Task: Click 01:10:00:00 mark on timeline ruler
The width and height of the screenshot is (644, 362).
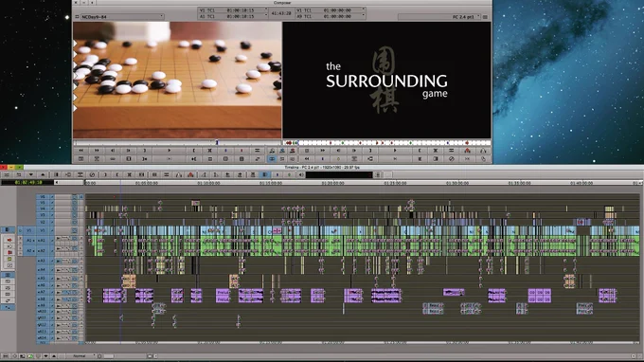Action: (x=208, y=183)
